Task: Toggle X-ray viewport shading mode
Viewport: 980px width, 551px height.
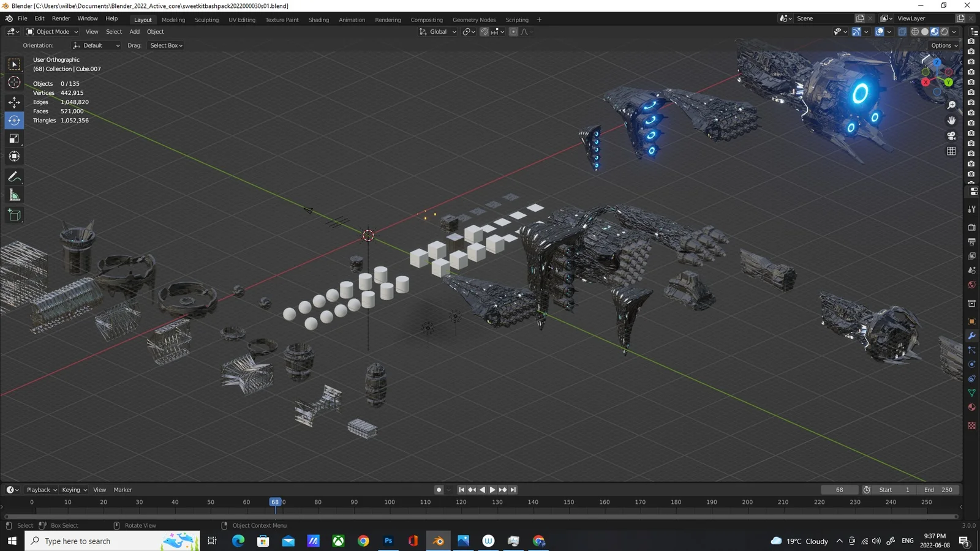Action: [x=902, y=31]
